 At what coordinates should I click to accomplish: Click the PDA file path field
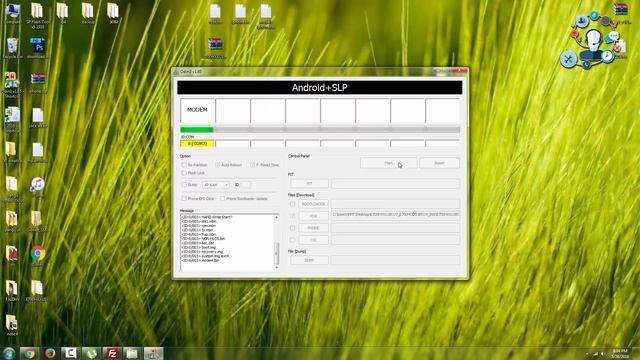coord(396,215)
